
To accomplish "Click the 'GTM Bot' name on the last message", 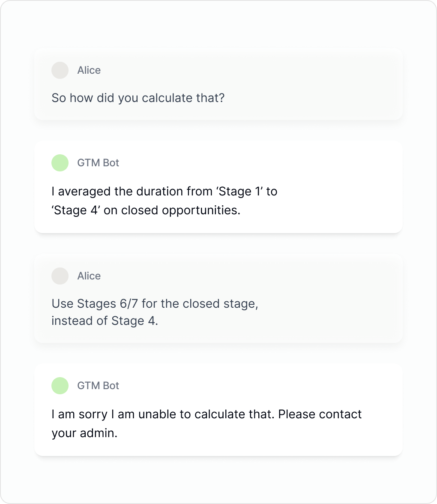I will 98,386.
